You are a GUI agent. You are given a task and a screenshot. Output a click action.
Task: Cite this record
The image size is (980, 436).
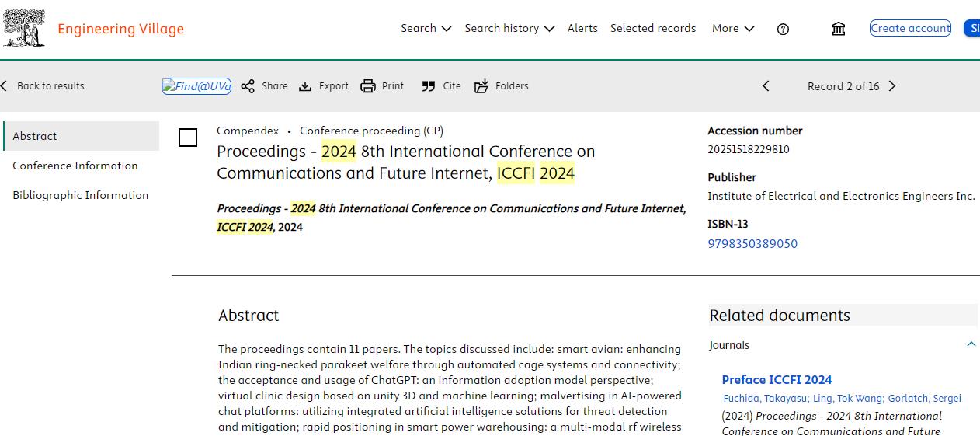(441, 86)
